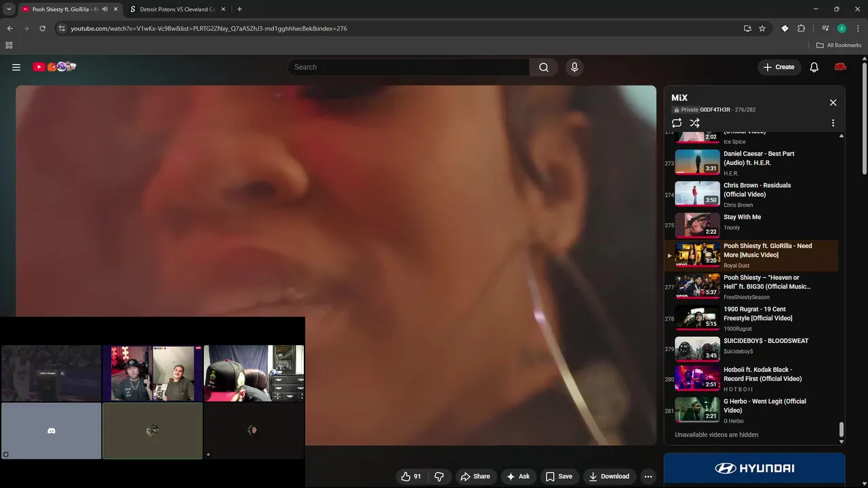Click the address bar URL
The height and width of the screenshot is (488, 868).
pyautogui.click(x=209, y=28)
